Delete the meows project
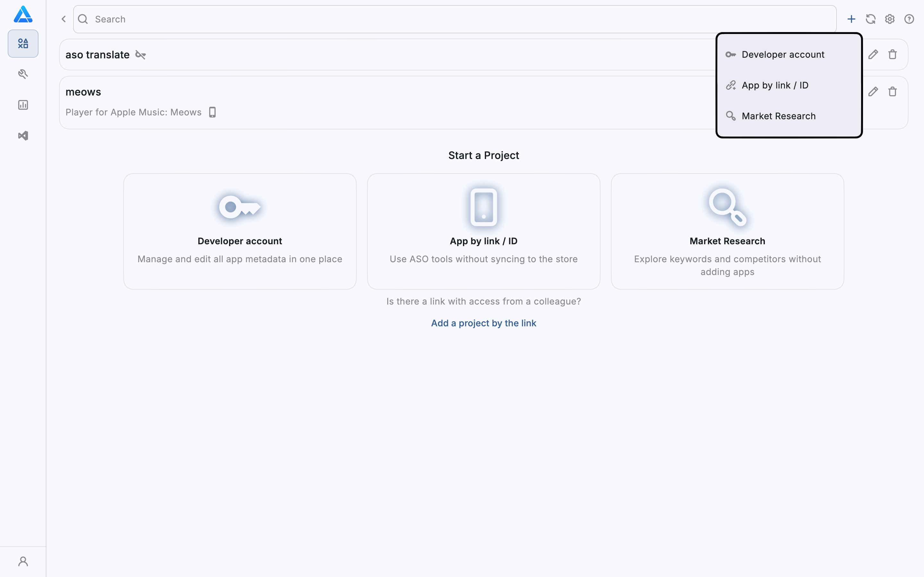The width and height of the screenshot is (924, 577). (892, 92)
